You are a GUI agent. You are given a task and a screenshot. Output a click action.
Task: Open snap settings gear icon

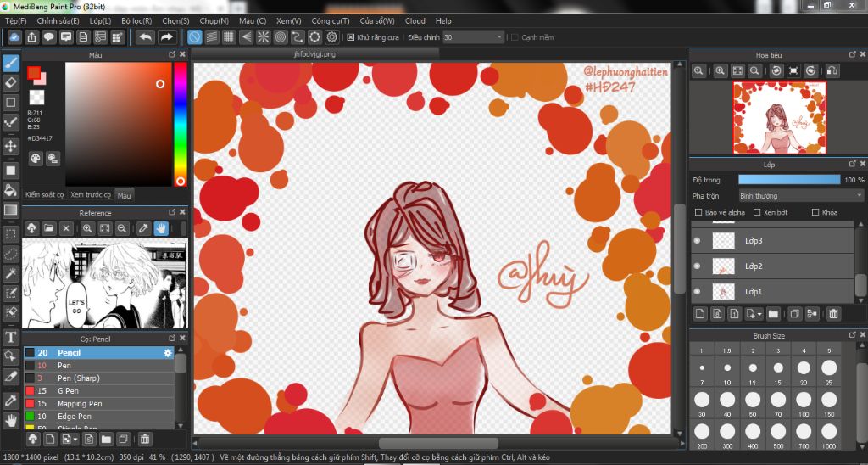click(332, 37)
